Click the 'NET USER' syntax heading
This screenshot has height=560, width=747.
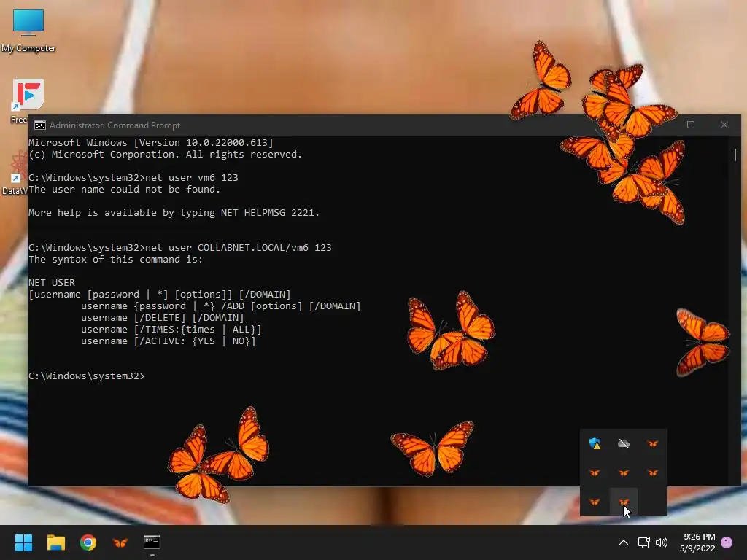click(52, 283)
